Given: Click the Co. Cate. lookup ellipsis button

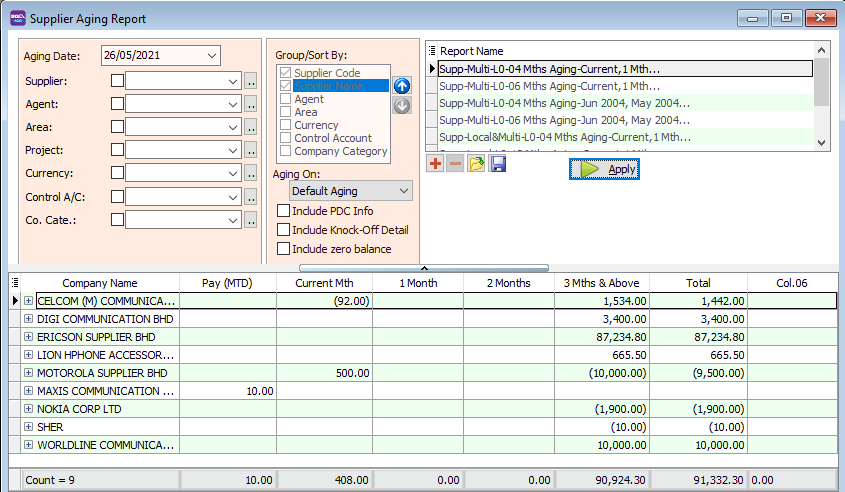Looking at the screenshot, I should [x=251, y=220].
